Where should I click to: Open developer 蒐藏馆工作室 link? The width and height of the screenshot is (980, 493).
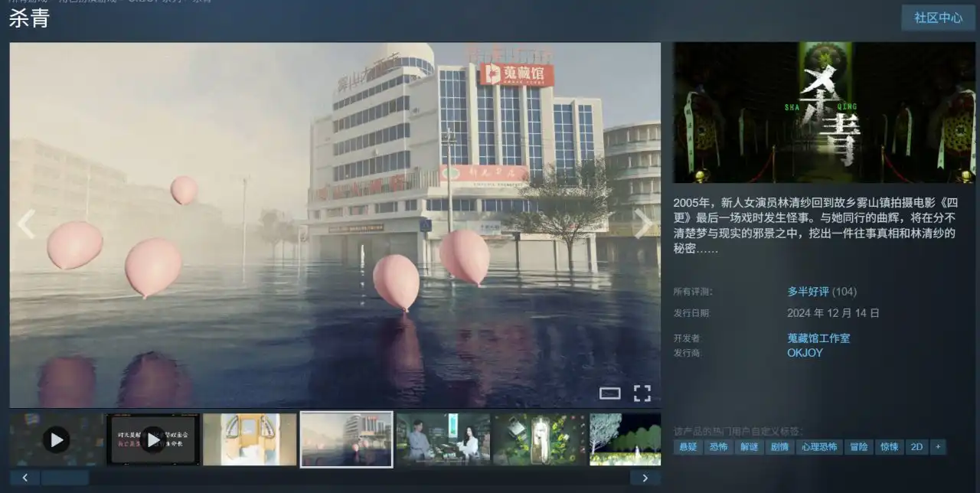pos(818,338)
